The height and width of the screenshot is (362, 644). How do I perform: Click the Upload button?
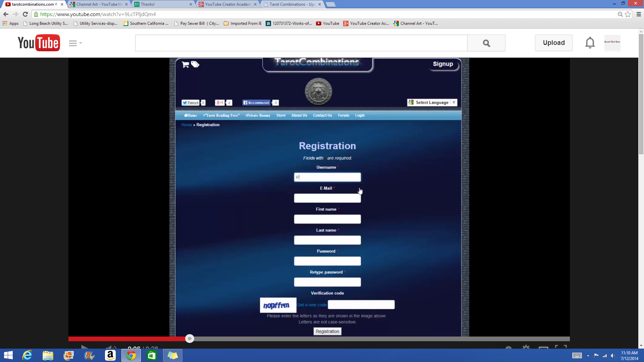(x=553, y=43)
